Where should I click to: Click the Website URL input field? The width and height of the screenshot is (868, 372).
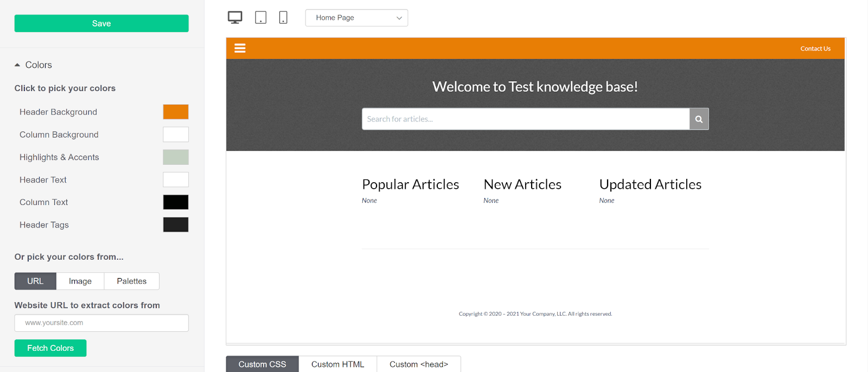click(x=101, y=323)
